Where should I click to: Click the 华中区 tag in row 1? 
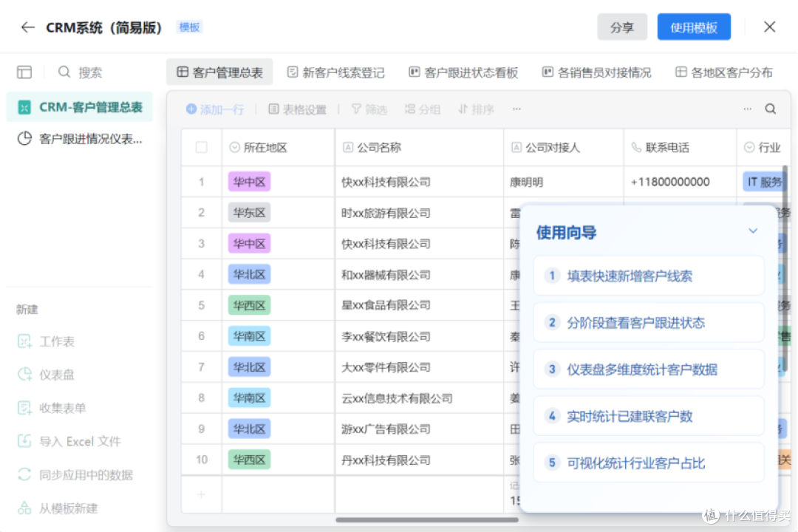click(x=250, y=183)
